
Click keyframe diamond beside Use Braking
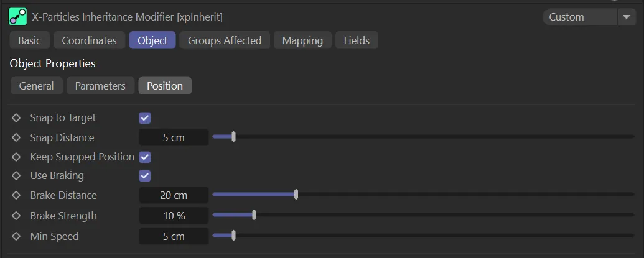pos(16,175)
